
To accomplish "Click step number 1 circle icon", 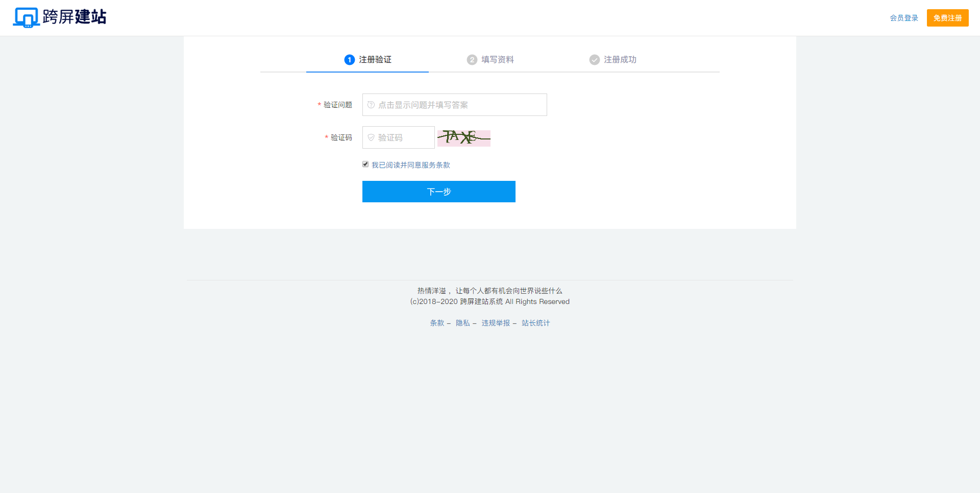I will (350, 60).
